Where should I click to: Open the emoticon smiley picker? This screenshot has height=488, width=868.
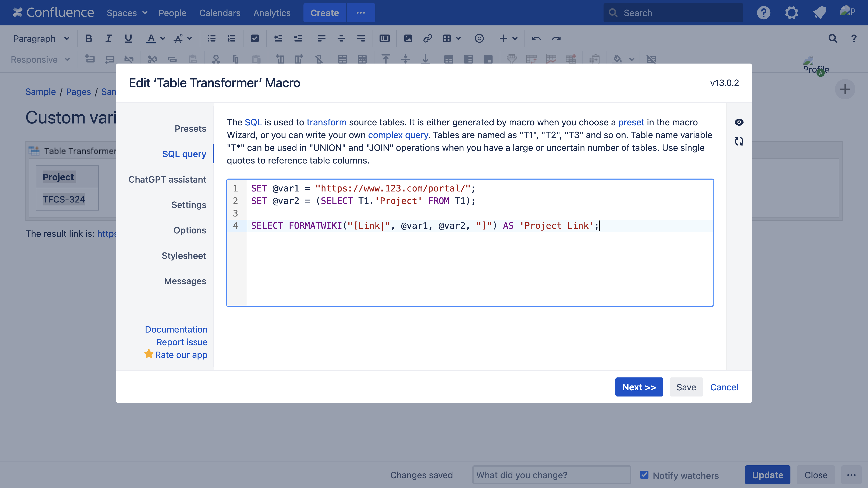click(x=479, y=38)
